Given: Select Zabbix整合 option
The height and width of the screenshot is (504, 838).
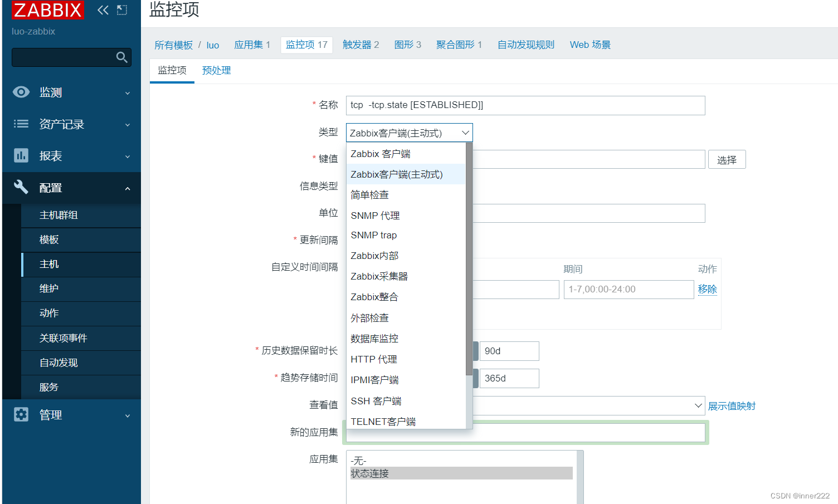Looking at the screenshot, I should 406,297.
